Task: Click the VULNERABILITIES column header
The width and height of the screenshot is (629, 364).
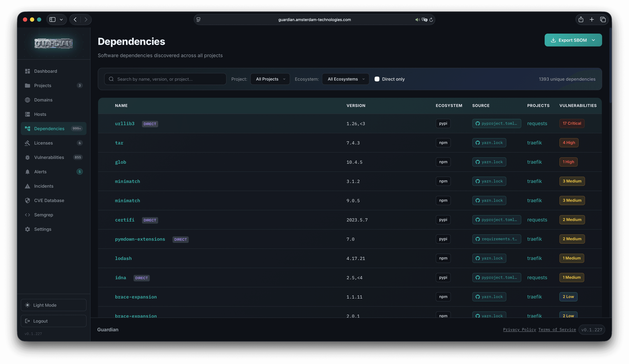Action: coord(578,106)
